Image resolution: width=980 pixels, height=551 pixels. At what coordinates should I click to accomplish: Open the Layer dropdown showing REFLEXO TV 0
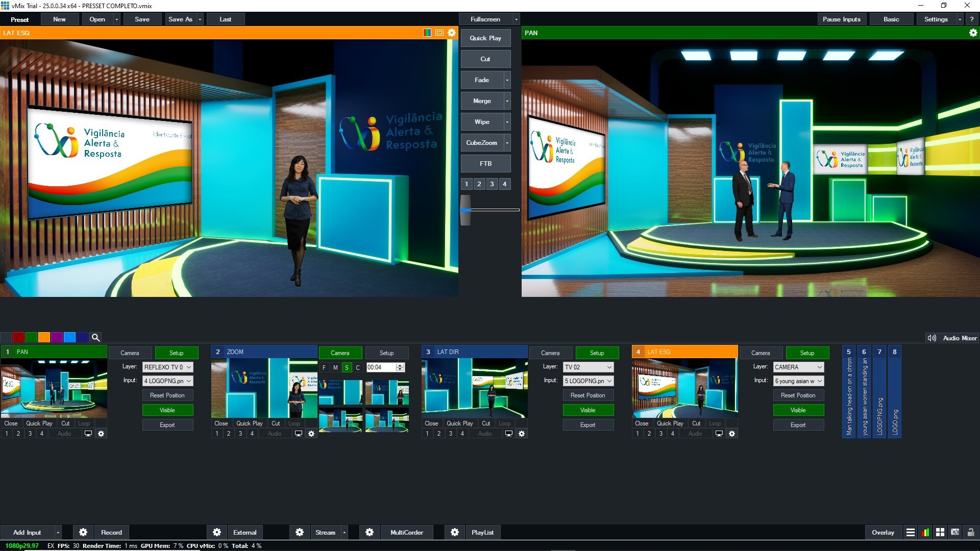pos(167,367)
